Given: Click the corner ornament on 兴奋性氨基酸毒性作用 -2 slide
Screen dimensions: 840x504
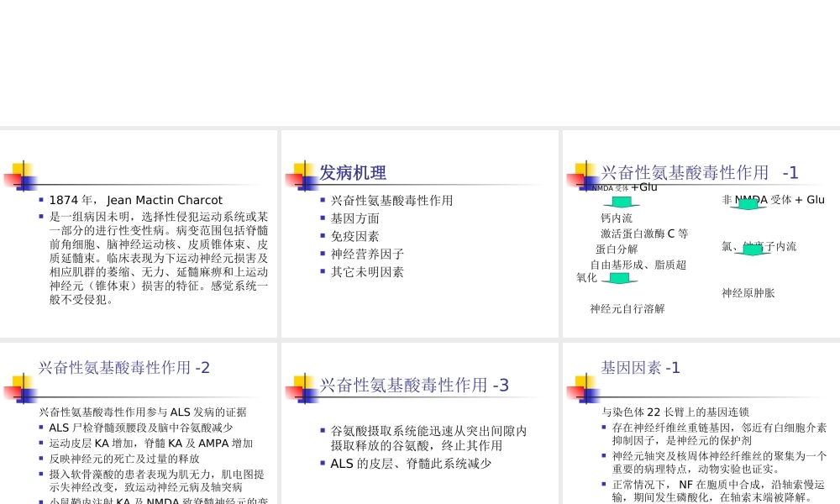Looking at the screenshot, I should [23, 388].
